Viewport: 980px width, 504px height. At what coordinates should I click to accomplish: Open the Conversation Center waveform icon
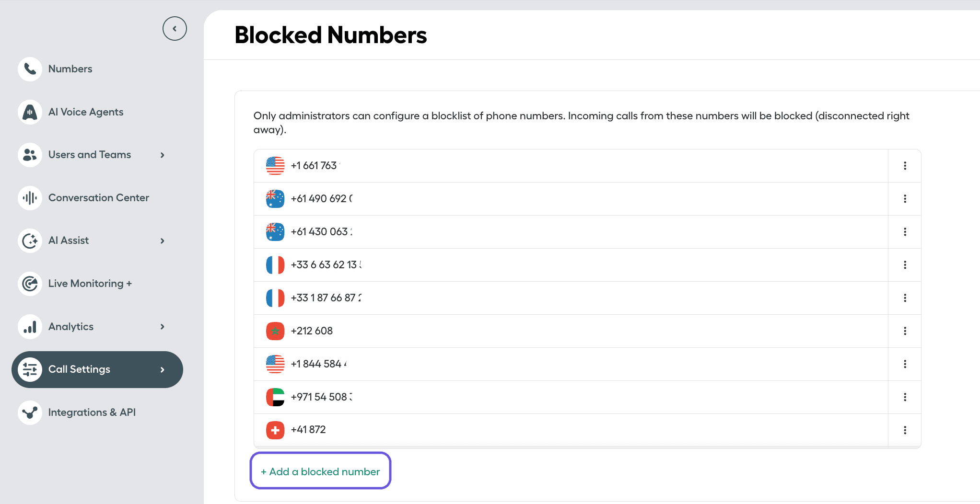tap(29, 197)
